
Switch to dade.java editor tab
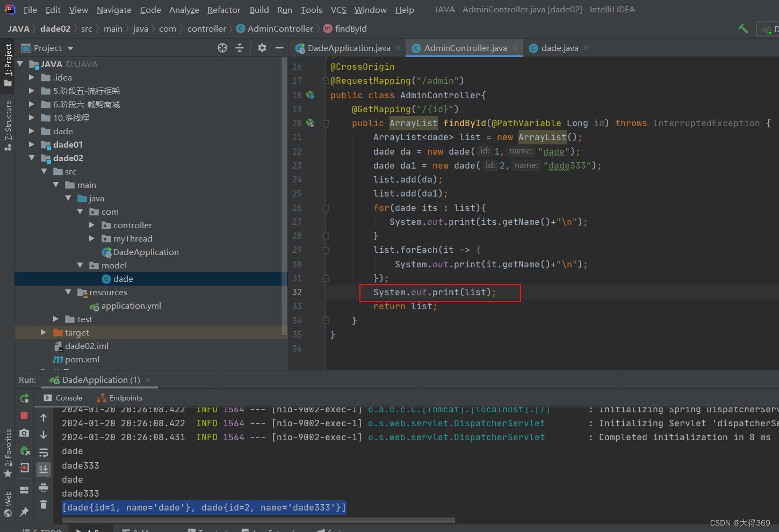[x=560, y=48]
